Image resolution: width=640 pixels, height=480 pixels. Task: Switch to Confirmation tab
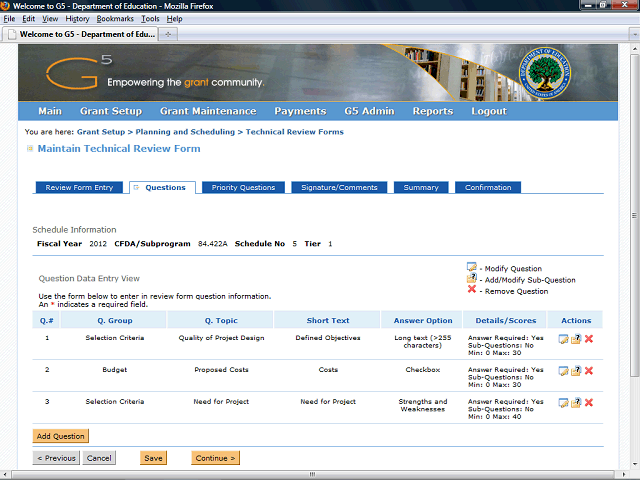(488, 187)
